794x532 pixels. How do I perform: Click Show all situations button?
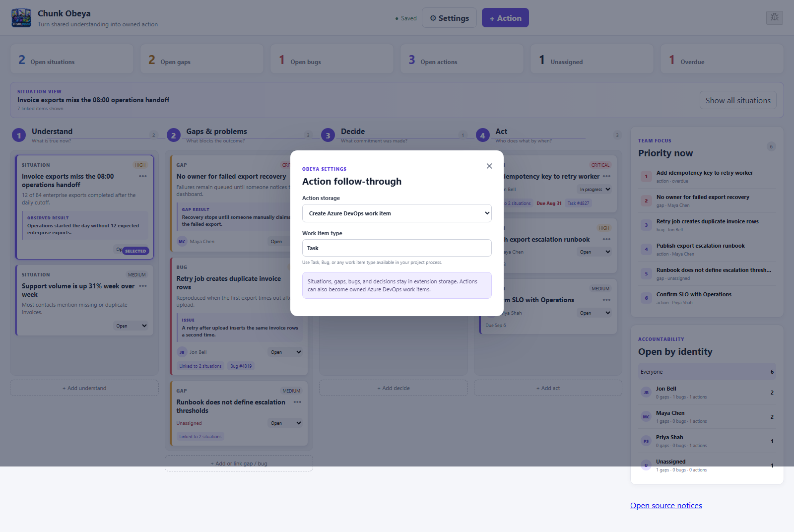(x=738, y=100)
